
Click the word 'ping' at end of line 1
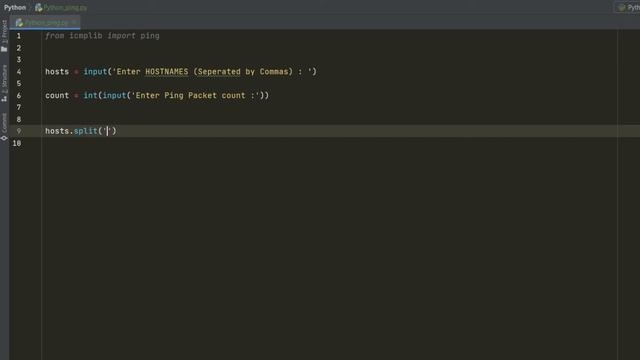[x=150, y=36]
